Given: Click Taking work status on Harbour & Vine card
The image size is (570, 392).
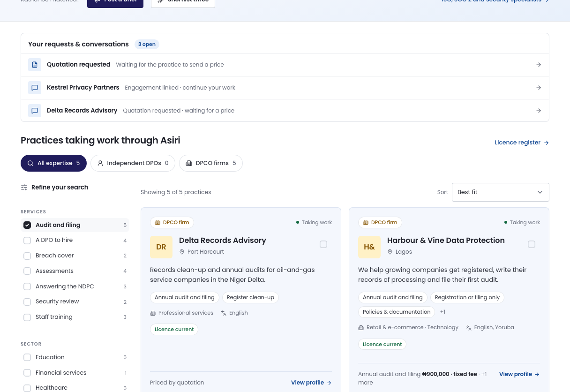Looking at the screenshot, I should pyautogui.click(x=522, y=223).
